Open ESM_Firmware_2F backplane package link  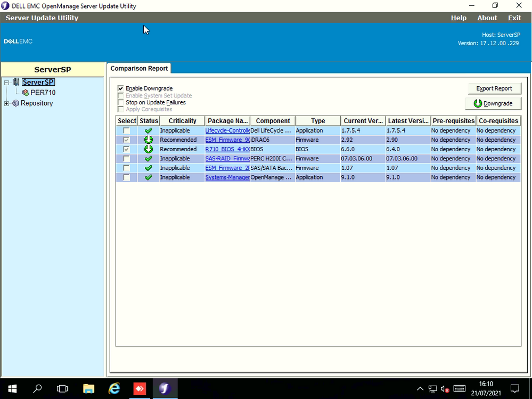pyautogui.click(x=227, y=168)
